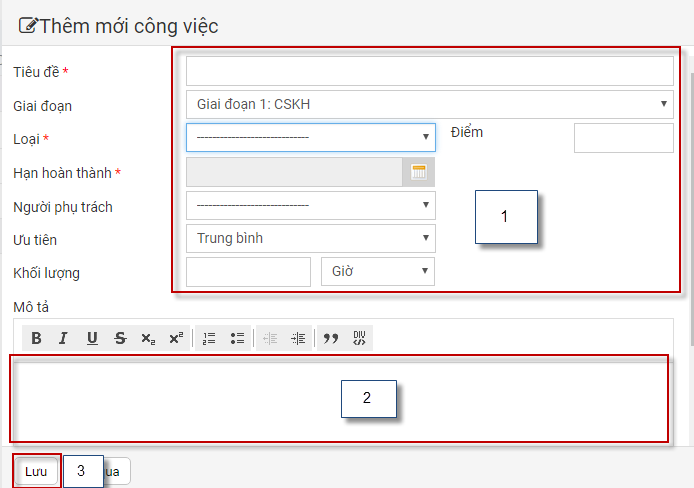The width and height of the screenshot is (694, 488).
Task: Insert a bulleted list in the description
Action: (237, 338)
